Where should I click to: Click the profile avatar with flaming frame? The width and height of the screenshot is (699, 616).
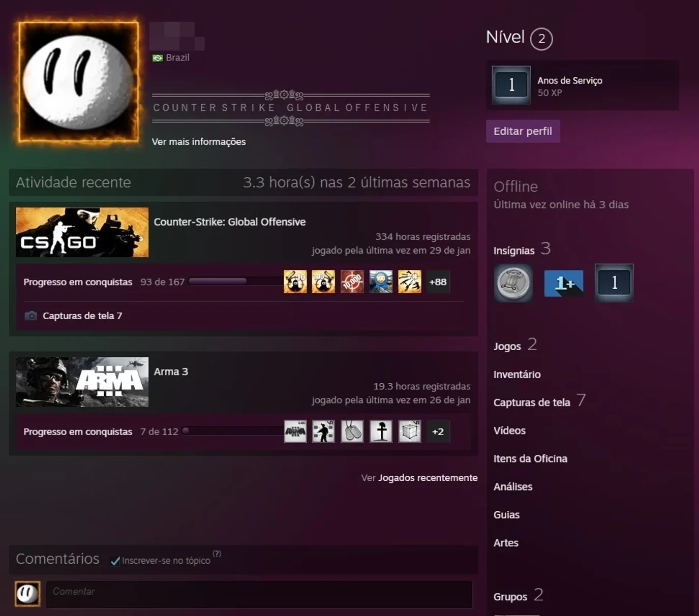78,81
